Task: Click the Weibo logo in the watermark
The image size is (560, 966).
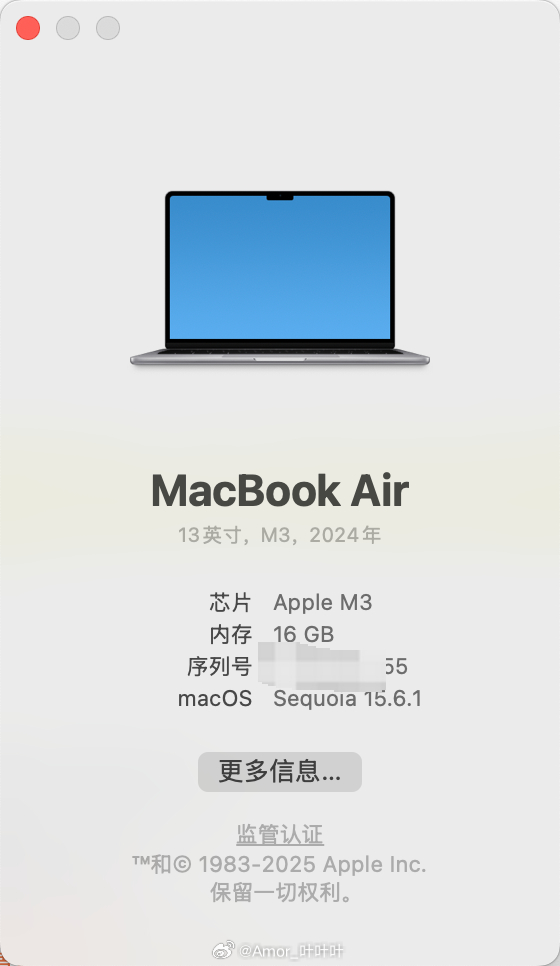Action: [223, 950]
